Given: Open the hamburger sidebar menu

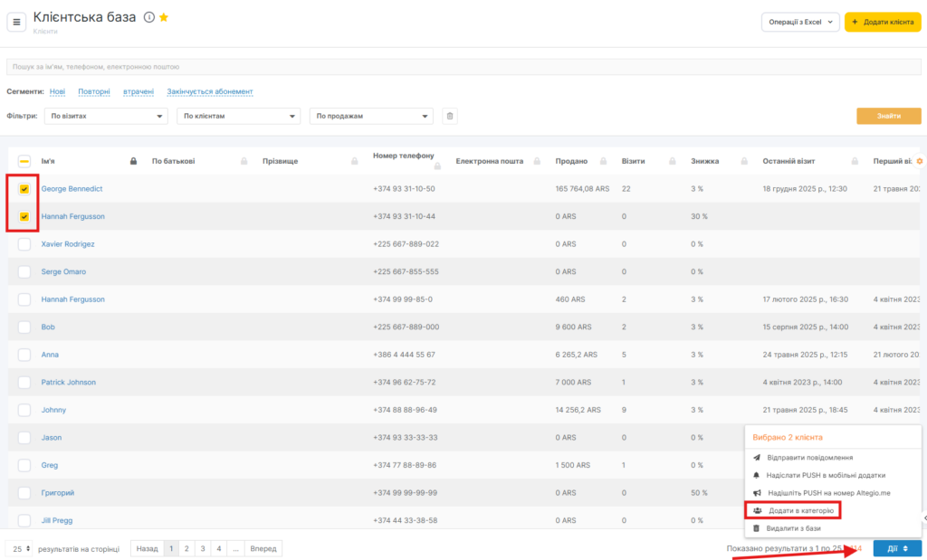Looking at the screenshot, I should click(16, 22).
